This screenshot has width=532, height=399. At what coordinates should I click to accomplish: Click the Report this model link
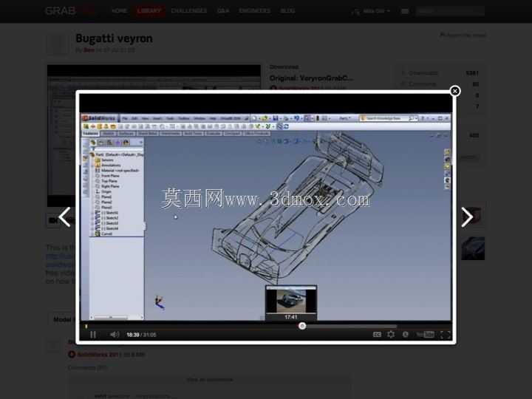(x=463, y=35)
